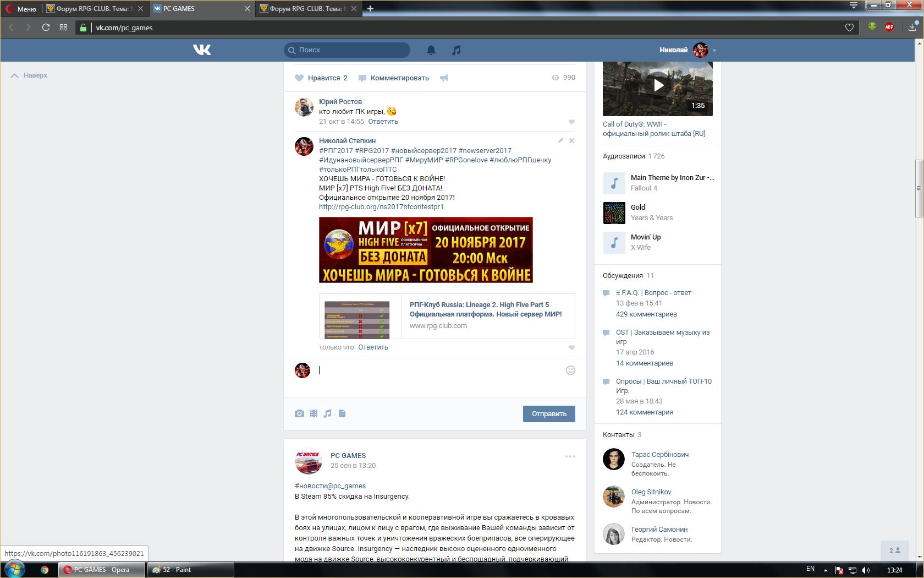The image size is (924, 578).
Task: Open the Opera Меню button
Action: point(21,9)
